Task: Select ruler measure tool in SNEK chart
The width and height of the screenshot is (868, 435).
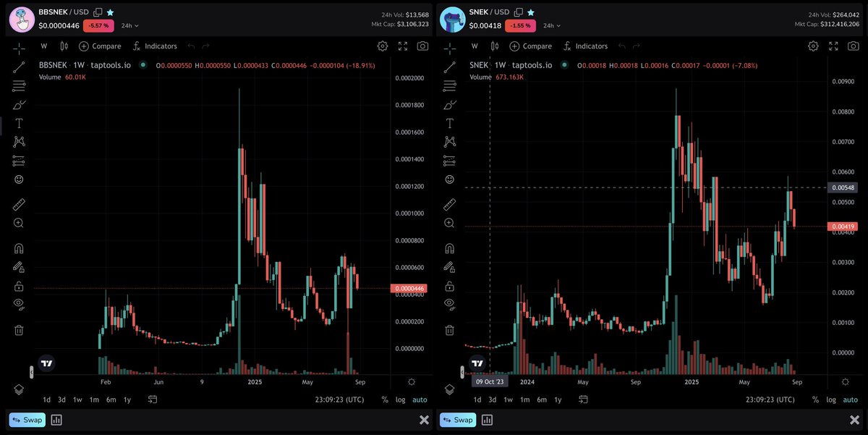Action: pos(449,204)
